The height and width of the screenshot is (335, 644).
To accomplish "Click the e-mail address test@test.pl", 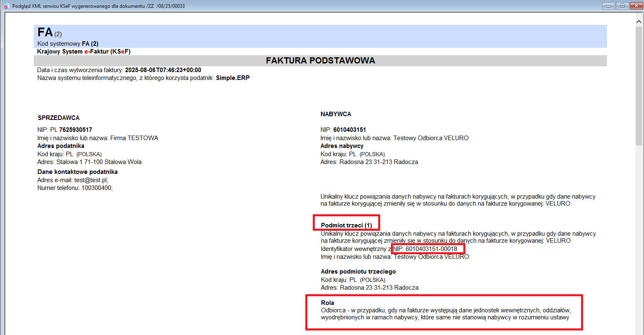I will coord(91,180).
